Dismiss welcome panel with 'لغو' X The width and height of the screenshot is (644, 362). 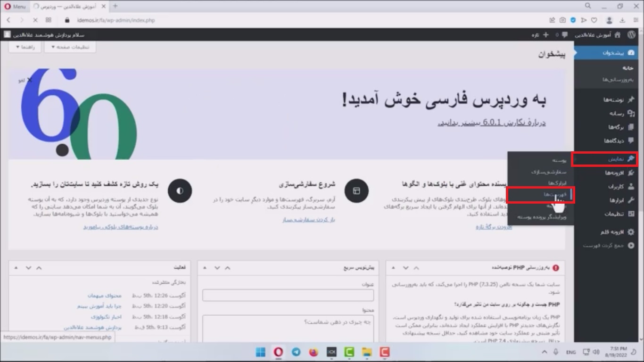click(25, 81)
